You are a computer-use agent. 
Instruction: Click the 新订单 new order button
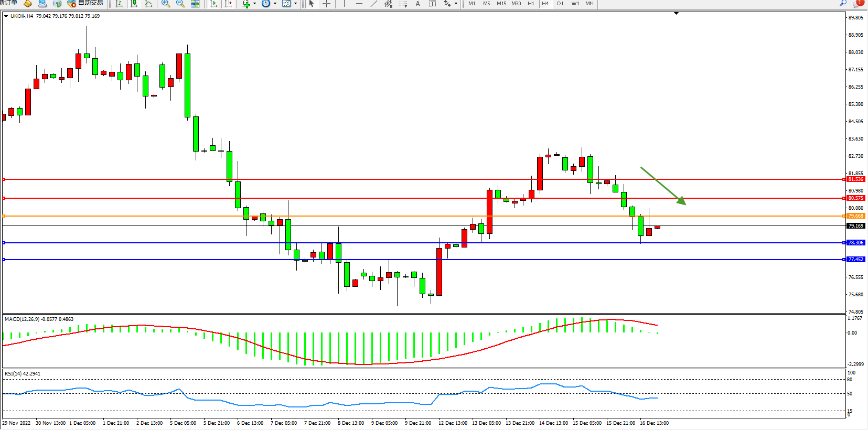click(9, 3)
